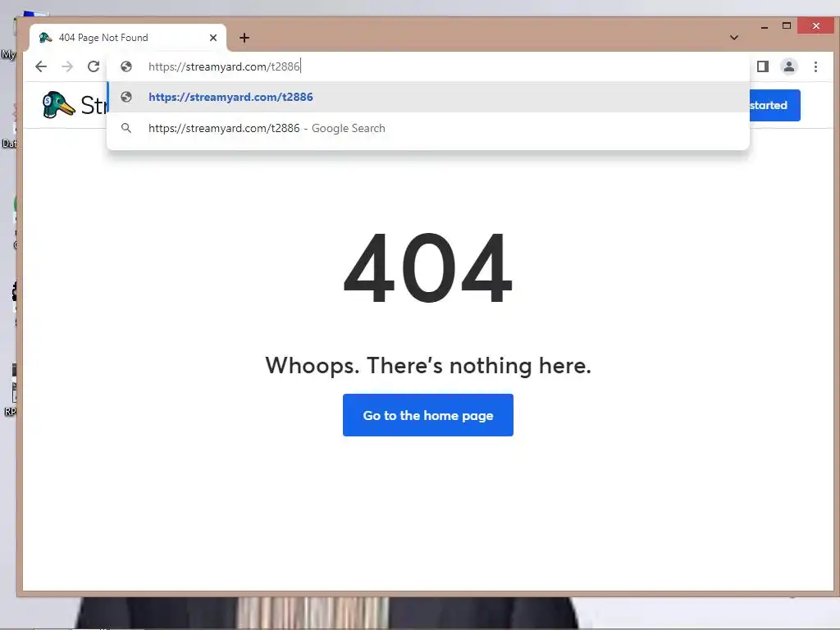Choose the t2886 Google Search suggestion
The width and height of the screenshot is (840, 630).
point(428,128)
